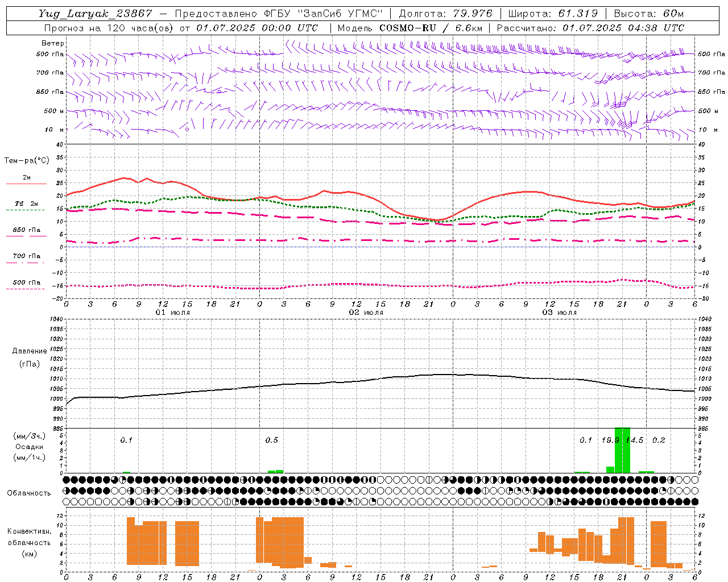Select forecast start time 01.07.2025 00:00 UTC

coord(257,28)
